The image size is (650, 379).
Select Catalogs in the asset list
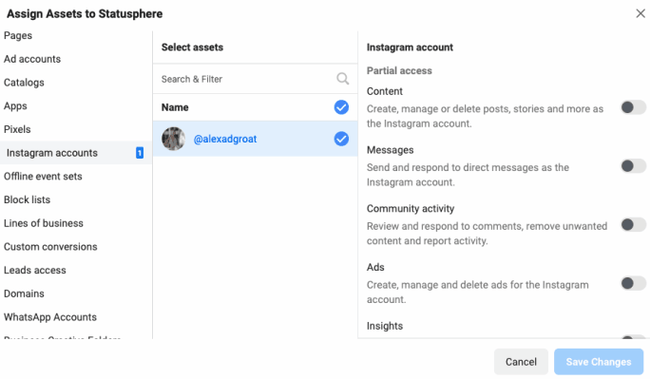[24, 83]
